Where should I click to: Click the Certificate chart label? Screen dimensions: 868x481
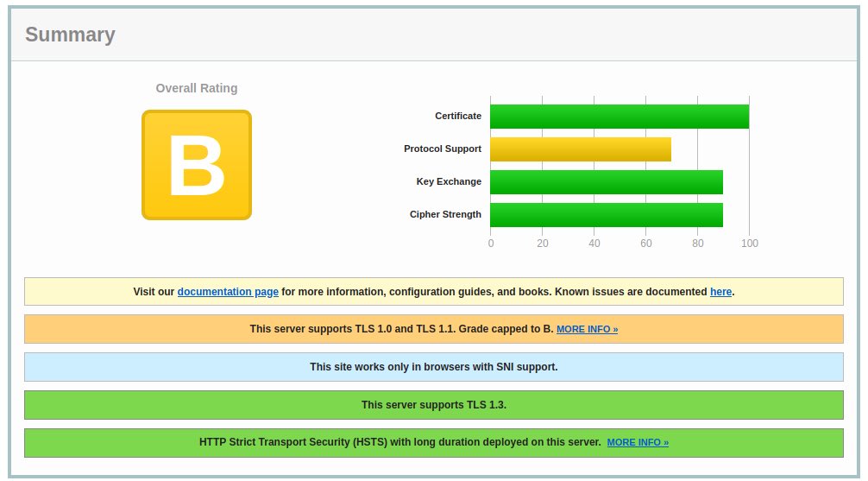(458, 116)
